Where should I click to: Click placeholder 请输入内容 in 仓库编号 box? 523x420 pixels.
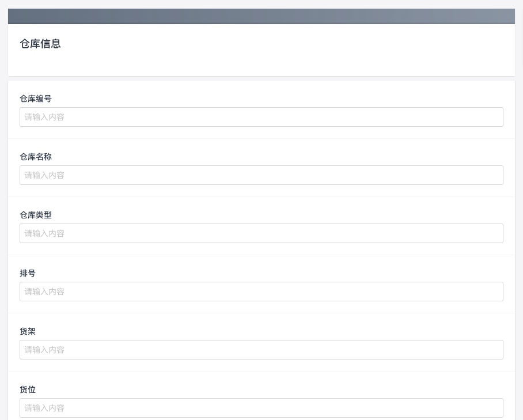click(x=44, y=117)
